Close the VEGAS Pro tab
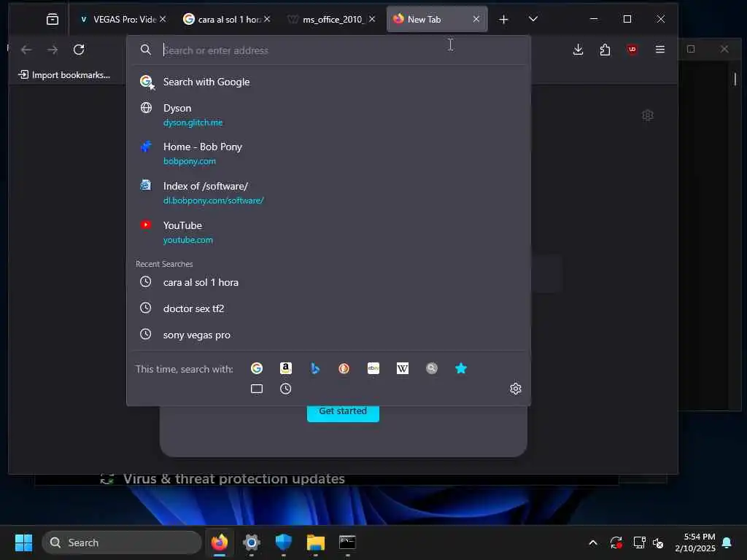747x560 pixels. (163, 19)
